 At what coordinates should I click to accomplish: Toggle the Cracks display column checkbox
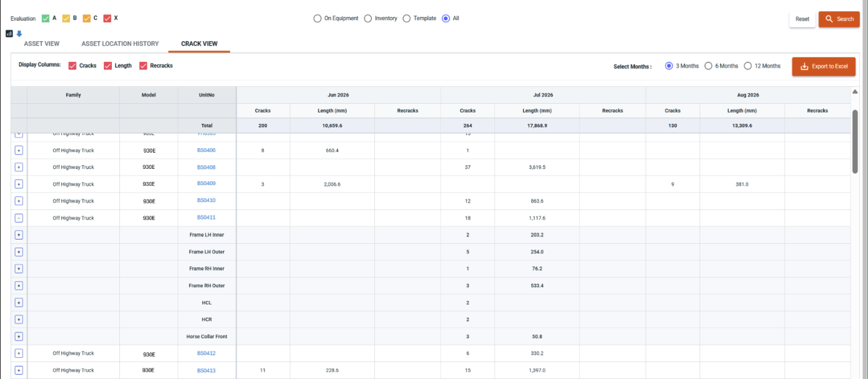[72, 66]
